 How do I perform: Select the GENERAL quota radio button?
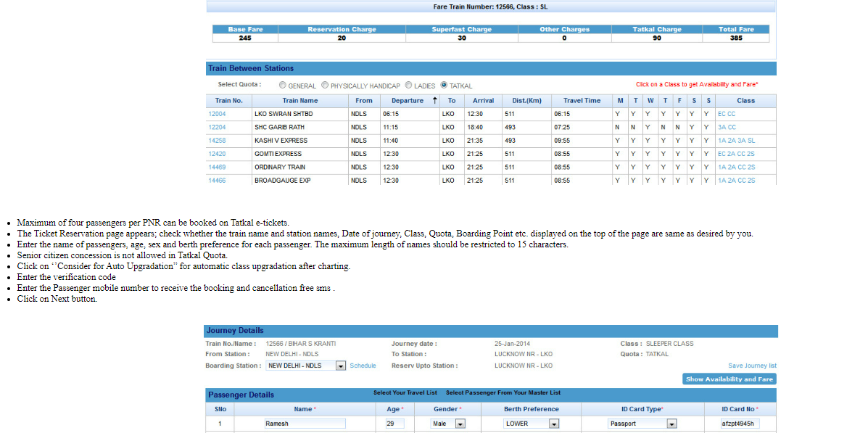pos(283,86)
